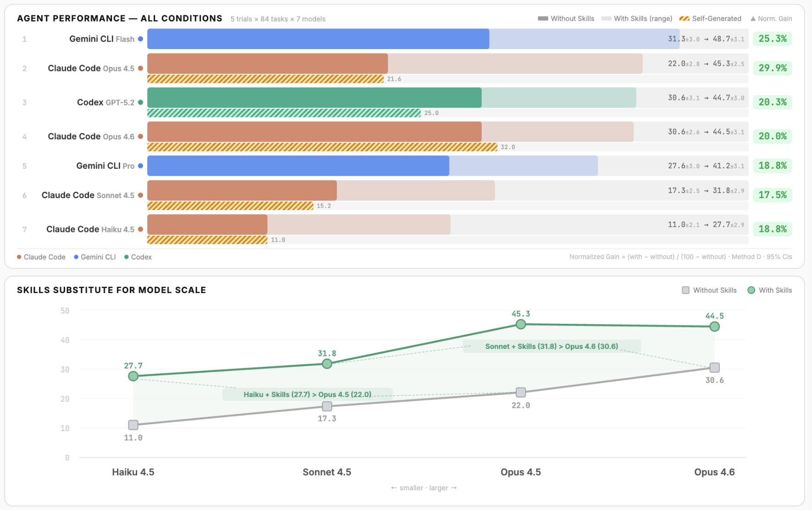Select the Gemini CLI legend dot
Screen dimensions: 812x510
click(x=75, y=257)
